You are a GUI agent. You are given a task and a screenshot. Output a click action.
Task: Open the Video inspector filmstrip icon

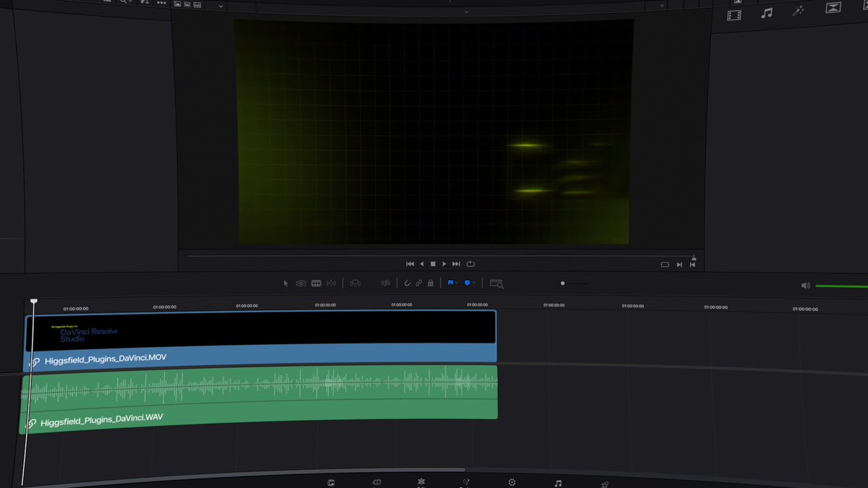click(734, 14)
